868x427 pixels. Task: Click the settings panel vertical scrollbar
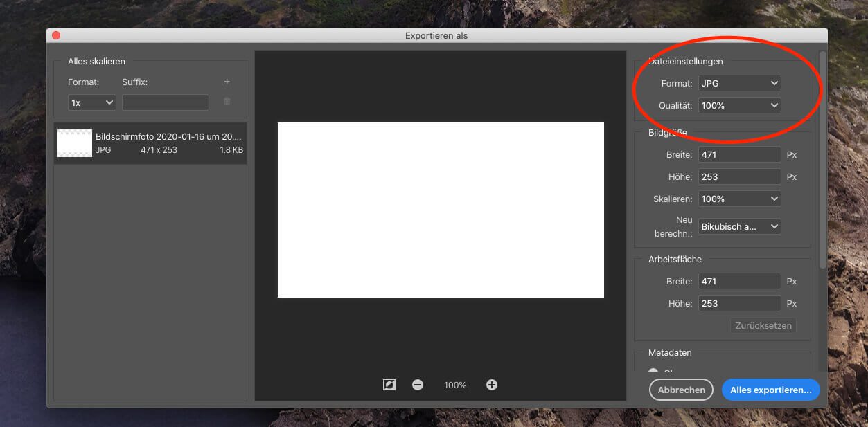(822, 159)
